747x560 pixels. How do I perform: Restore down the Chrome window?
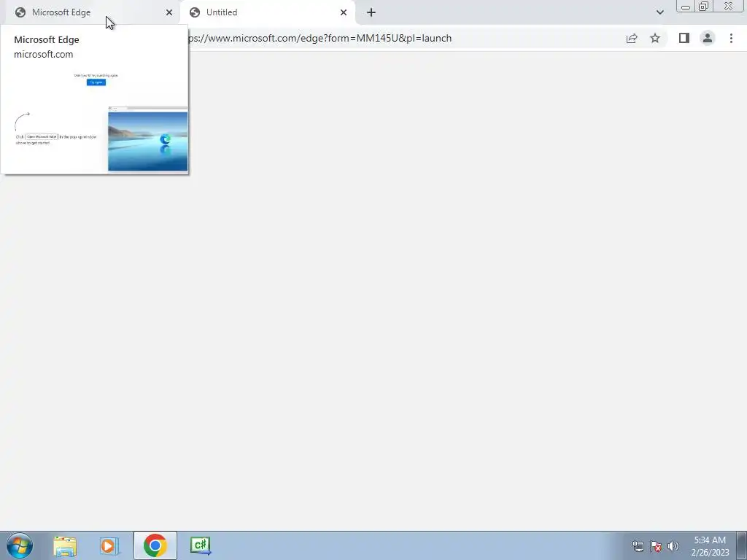click(x=703, y=6)
